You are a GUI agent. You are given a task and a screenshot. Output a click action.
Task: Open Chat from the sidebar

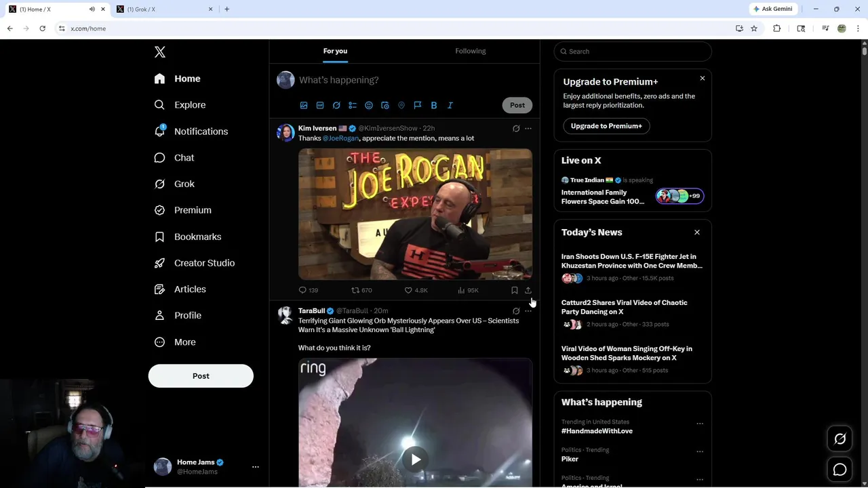174,157
